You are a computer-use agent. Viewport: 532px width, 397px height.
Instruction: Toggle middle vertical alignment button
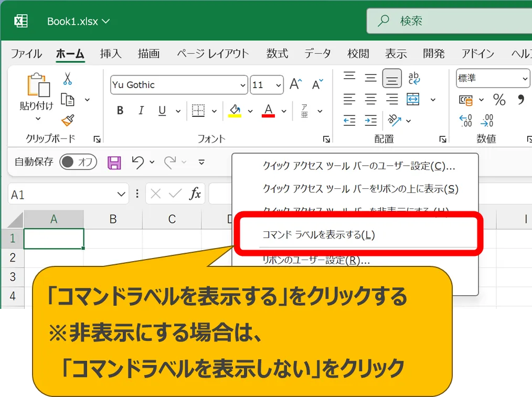tap(371, 79)
